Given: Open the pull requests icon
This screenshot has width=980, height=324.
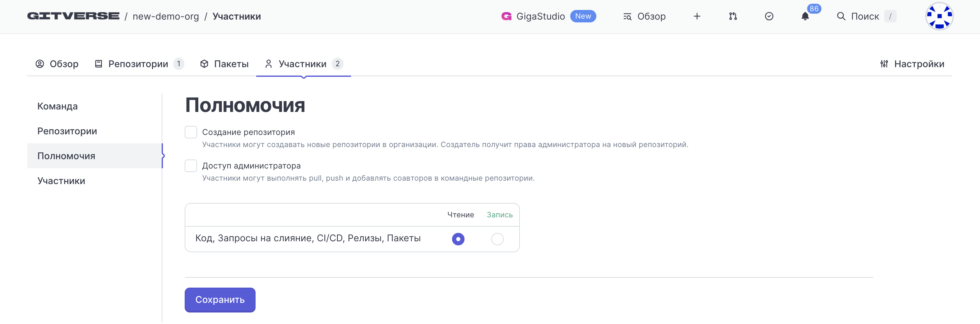Looking at the screenshot, I should coord(733,16).
